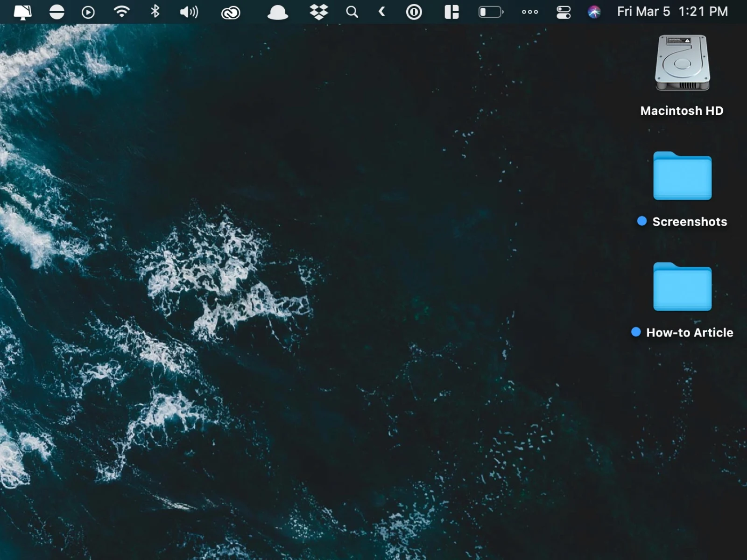Open Control Center toggles icon

point(564,12)
